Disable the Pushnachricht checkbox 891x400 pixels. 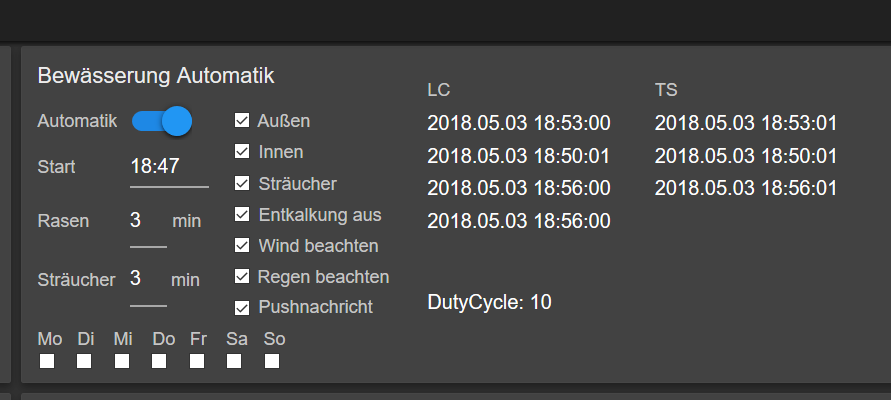(242, 308)
